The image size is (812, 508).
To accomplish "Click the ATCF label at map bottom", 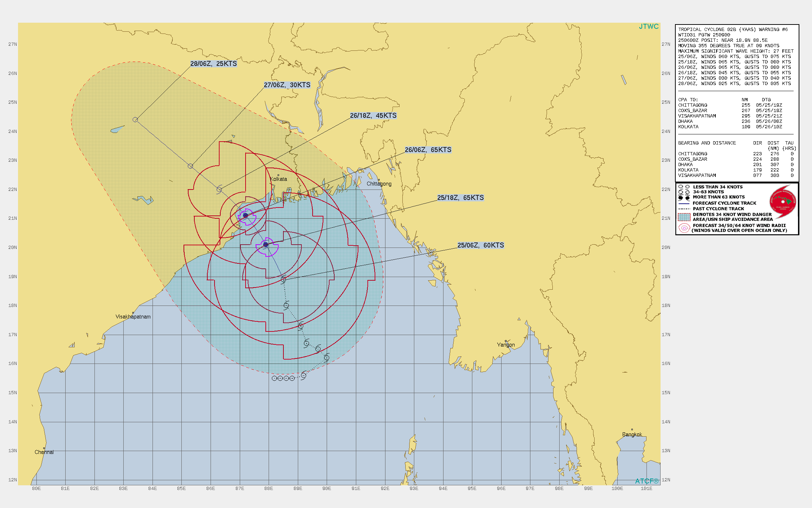I will click(x=647, y=481).
